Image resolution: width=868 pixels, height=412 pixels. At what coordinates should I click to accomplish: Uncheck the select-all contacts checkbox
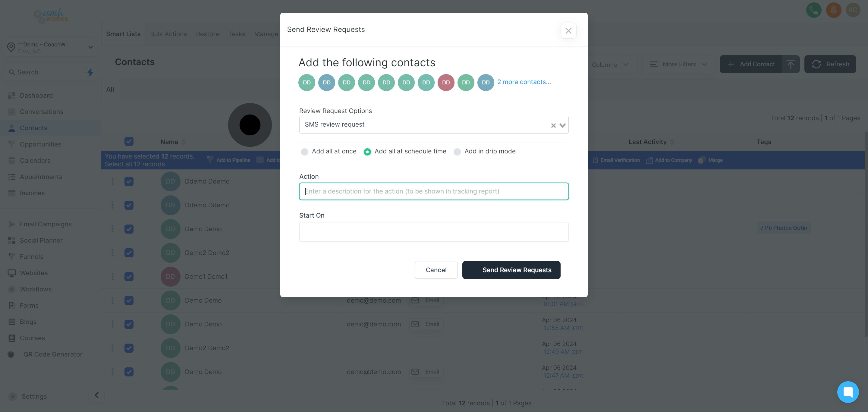point(129,141)
